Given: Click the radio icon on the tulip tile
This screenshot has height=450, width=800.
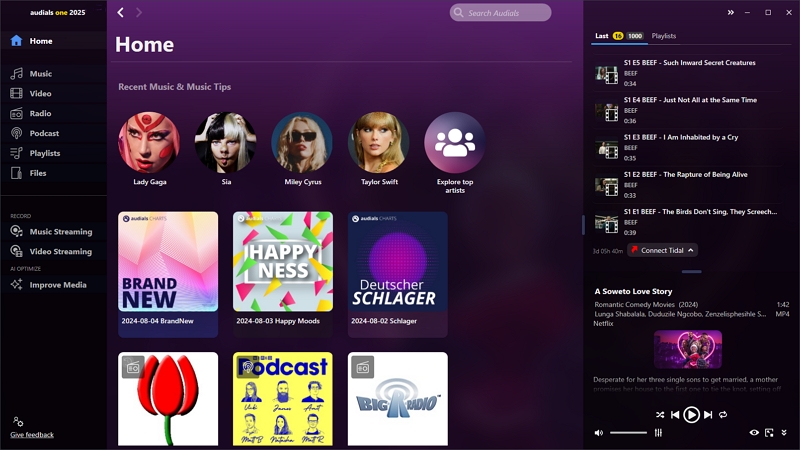Looking at the screenshot, I should click(133, 367).
